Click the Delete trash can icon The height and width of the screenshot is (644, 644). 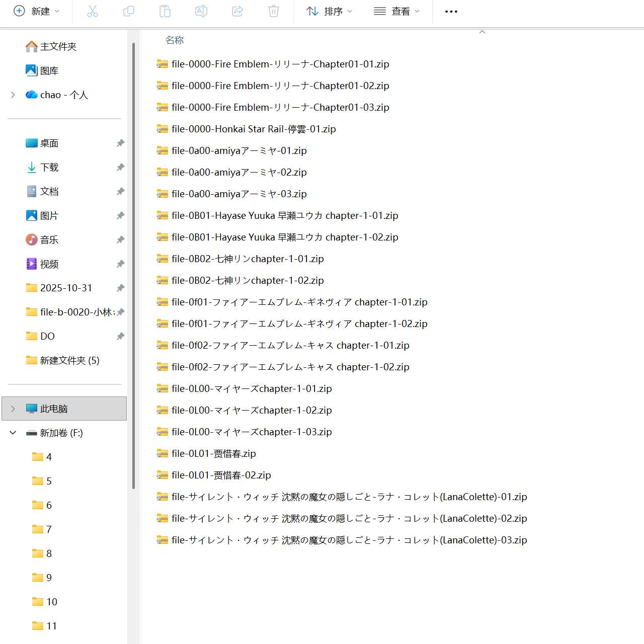(274, 11)
